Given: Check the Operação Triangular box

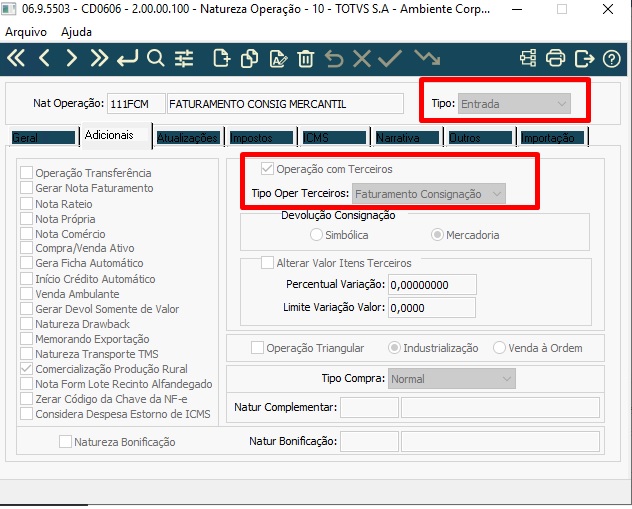Looking at the screenshot, I should click(257, 347).
